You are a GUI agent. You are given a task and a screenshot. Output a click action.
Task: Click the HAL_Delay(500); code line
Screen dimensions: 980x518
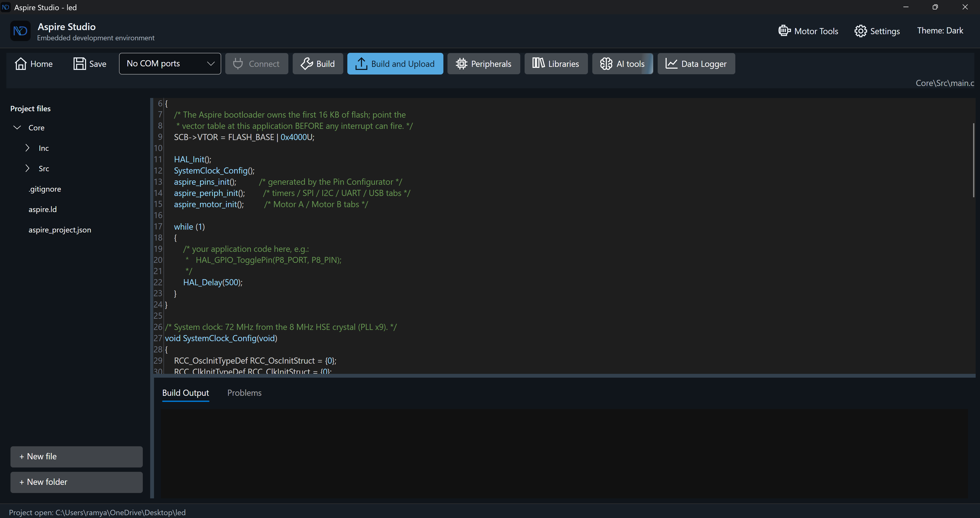(213, 282)
